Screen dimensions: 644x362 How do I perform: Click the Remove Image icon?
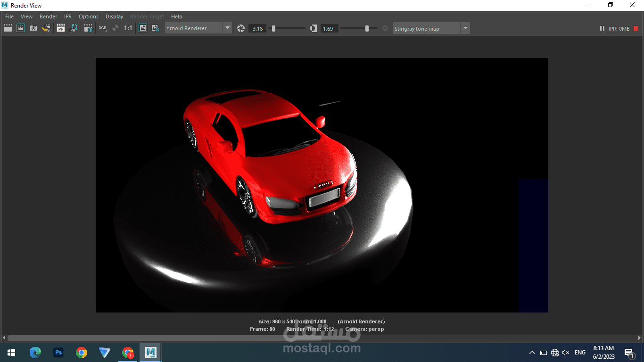155,28
